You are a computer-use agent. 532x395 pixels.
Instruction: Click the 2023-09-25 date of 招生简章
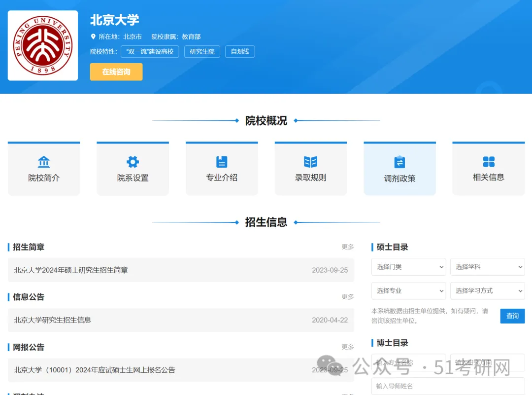[330, 270]
